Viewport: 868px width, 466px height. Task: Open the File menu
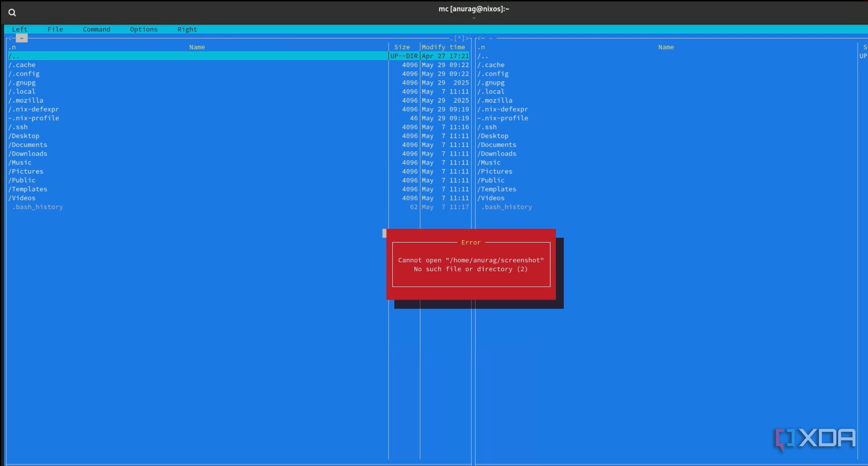point(55,29)
